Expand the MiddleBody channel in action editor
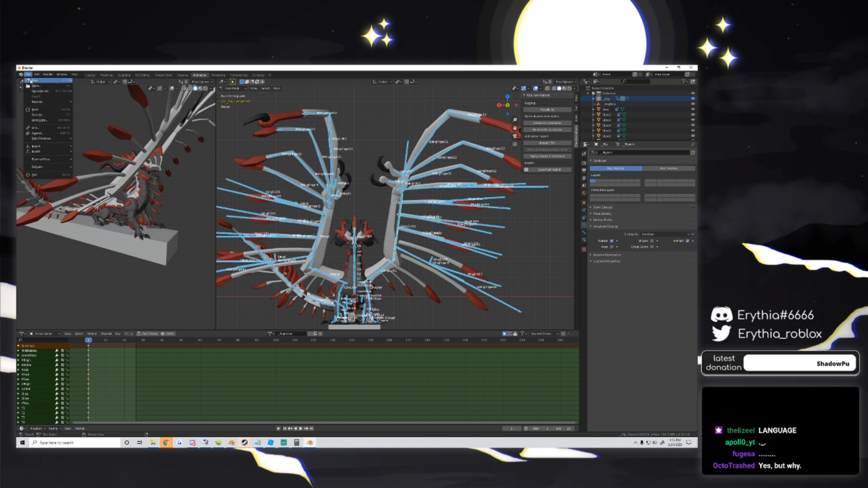 (x=19, y=351)
